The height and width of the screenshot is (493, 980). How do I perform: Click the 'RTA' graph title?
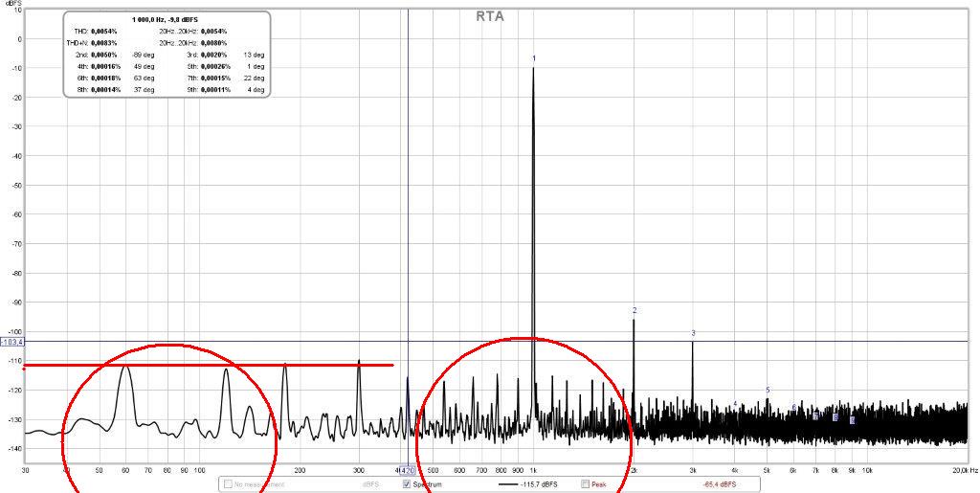click(490, 17)
